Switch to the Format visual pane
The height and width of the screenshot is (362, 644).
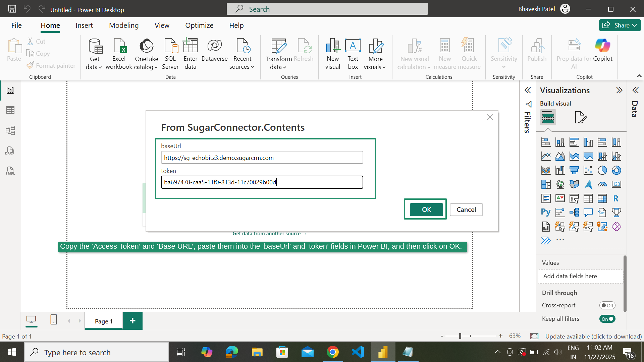581,117
